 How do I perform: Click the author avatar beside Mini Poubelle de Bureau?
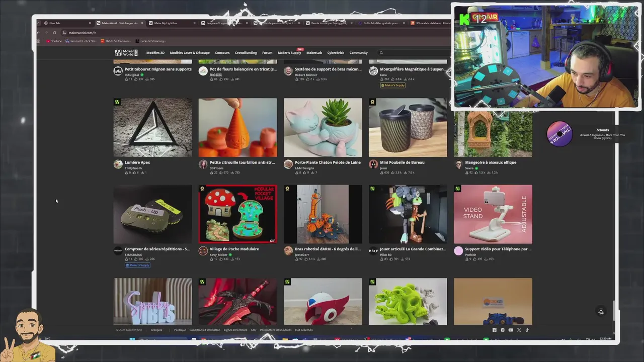click(x=373, y=164)
